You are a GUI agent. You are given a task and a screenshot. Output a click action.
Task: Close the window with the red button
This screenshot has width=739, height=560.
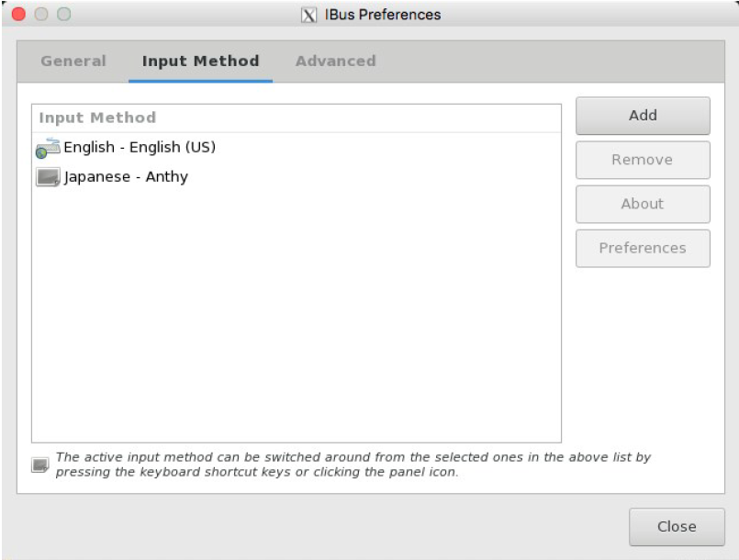18,15
